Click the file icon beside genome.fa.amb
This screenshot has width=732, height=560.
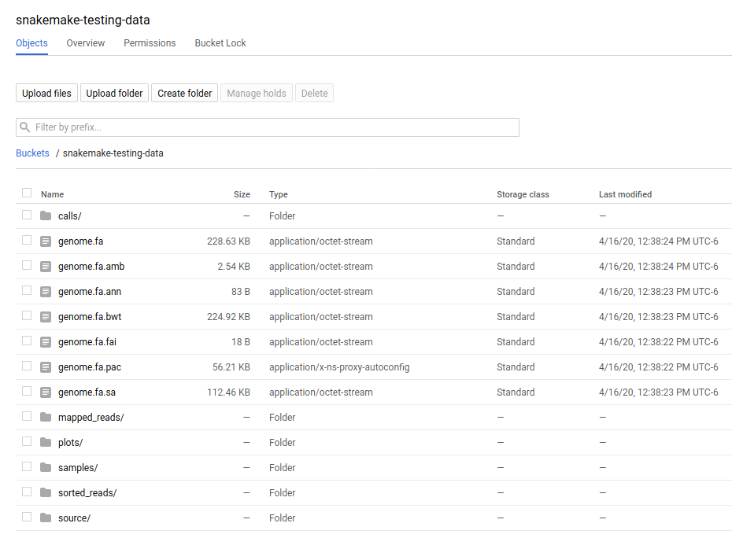click(46, 267)
